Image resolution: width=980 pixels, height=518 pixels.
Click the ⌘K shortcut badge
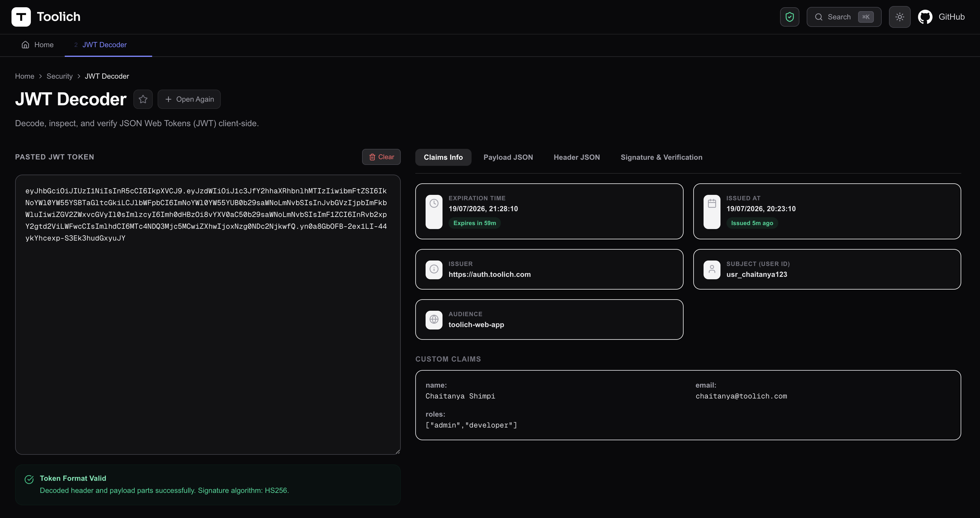[x=866, y=17]
